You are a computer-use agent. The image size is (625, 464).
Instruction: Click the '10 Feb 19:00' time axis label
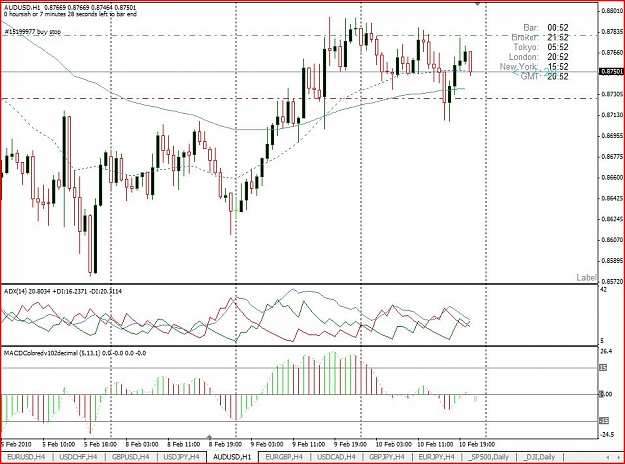[x=477, y=444]
